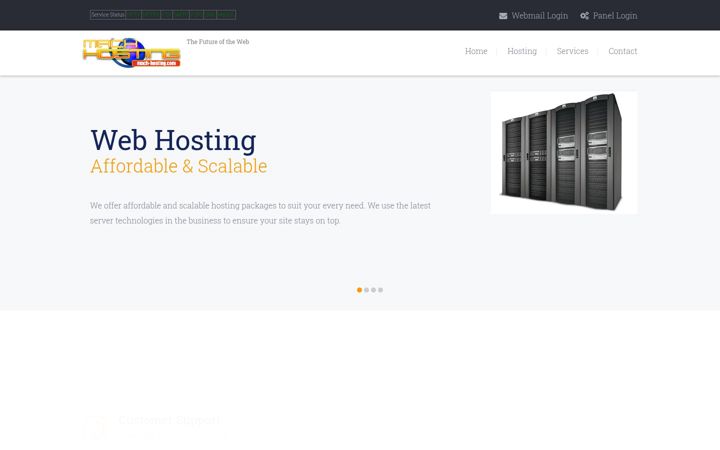Select the third slider dot
The width and height of the screenshot is (720, 450).
[x=373, y=290]
